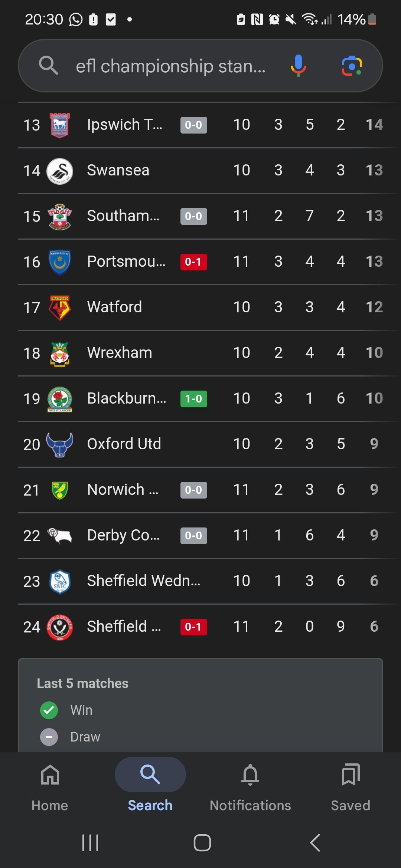Tap the Derby County ram logo
The image size is (401, 868).
59,535
